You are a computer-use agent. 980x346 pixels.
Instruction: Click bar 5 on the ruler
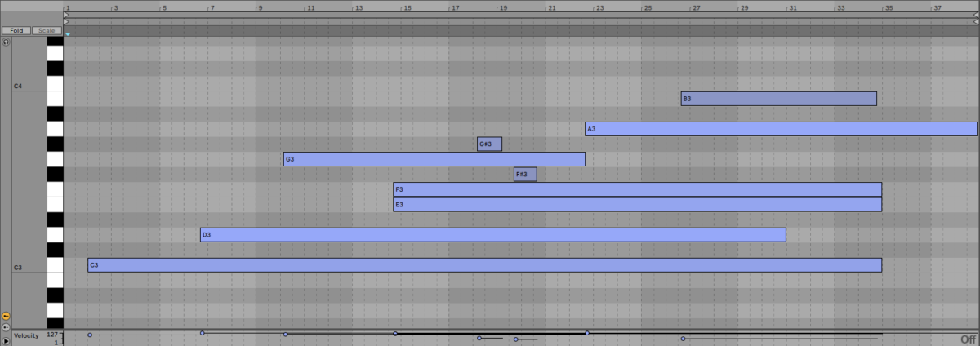(x=165, y=7)
